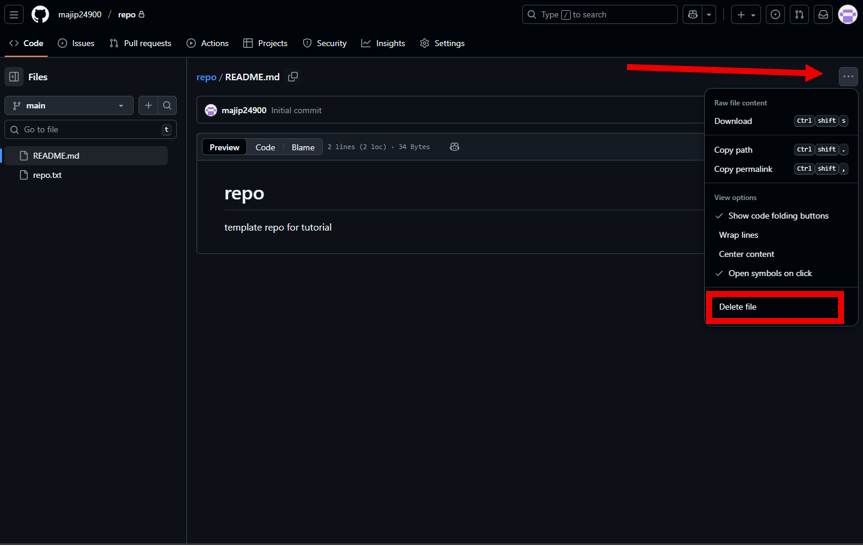Open Copilot chat icon in header
This screenshot has height=546, width=863.
point(692,15)
